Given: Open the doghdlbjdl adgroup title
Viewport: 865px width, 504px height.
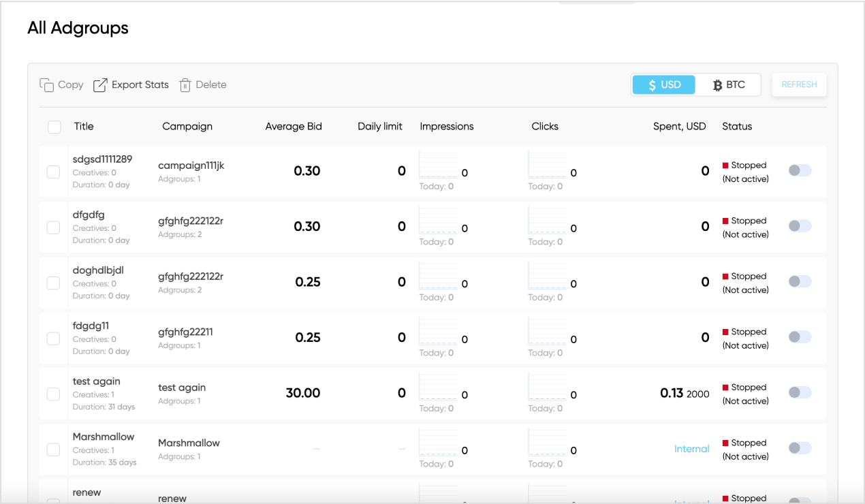Looking at the screenshot, I should pos(98,270).
